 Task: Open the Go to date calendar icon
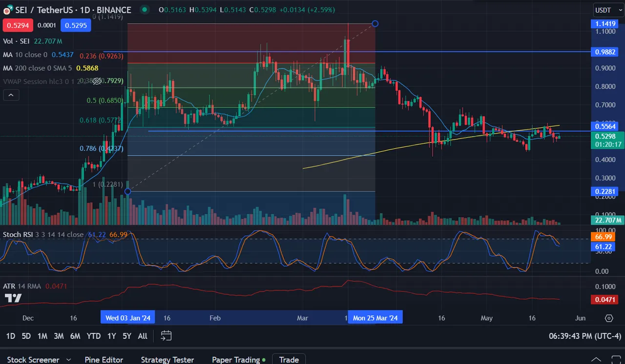166,336
